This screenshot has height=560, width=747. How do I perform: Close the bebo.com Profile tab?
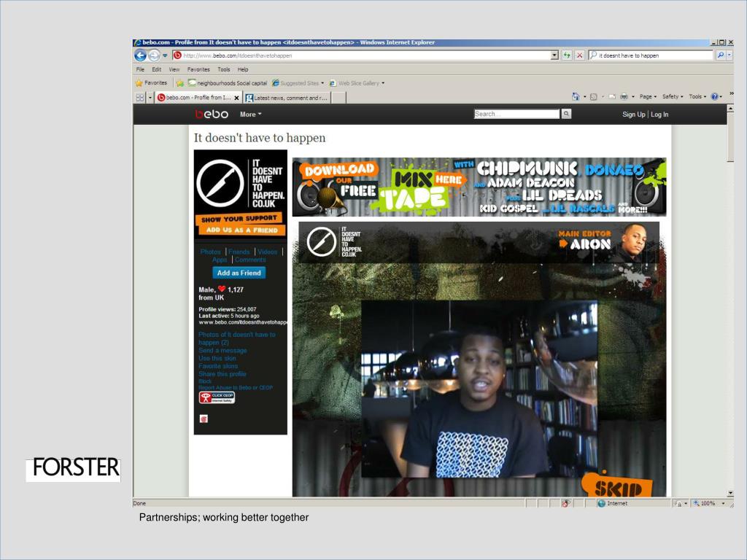236,98
